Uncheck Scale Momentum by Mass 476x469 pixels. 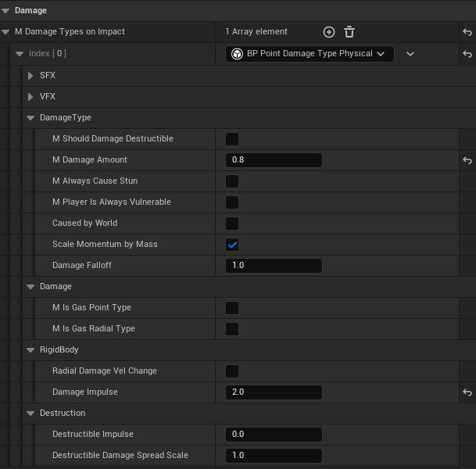click(232, 245)
